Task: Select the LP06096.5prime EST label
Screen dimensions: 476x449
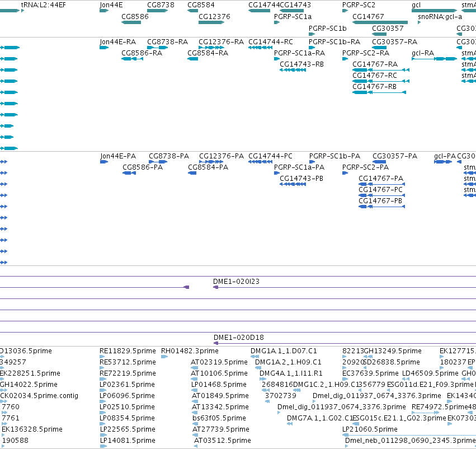Action: (127, 395)
